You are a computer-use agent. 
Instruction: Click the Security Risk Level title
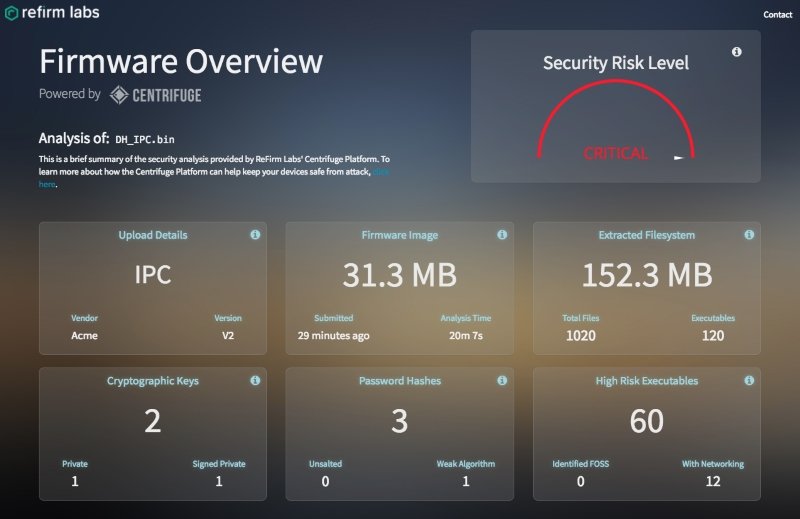click(615, 63)
